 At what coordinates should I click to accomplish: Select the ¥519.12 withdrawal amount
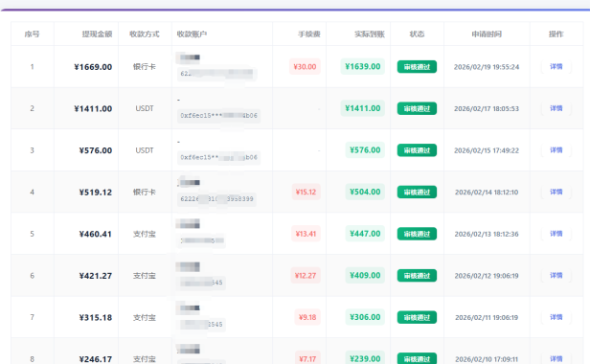pyautogui.click(x=96, y=193)
